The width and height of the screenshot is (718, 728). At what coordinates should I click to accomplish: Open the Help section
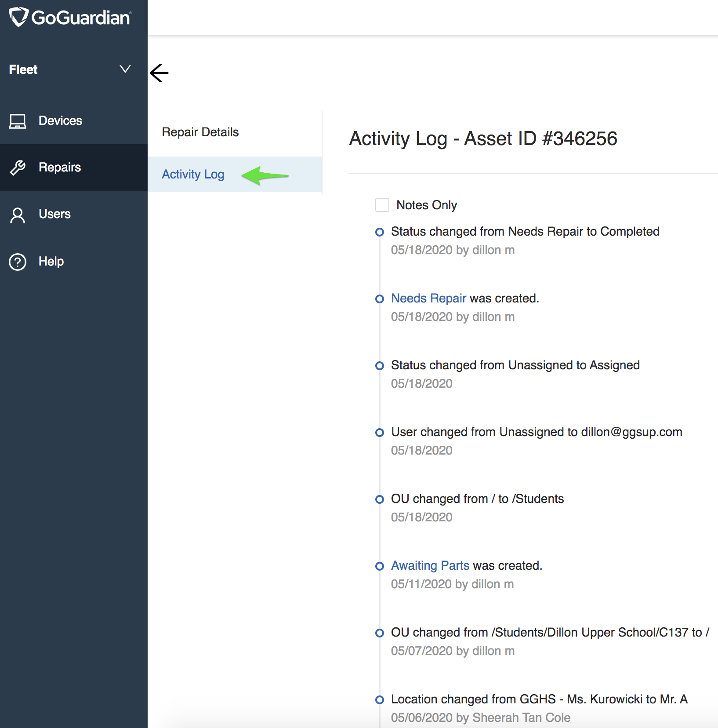74,261
